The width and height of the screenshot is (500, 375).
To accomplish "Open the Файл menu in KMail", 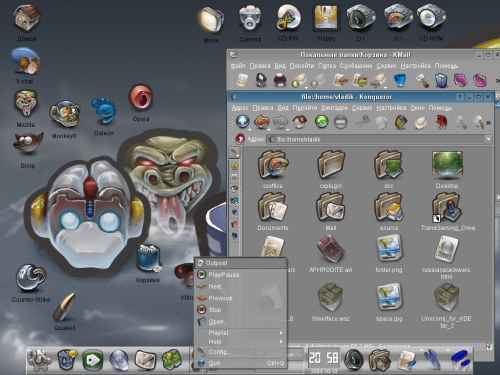I will click(x=238, y=66).
